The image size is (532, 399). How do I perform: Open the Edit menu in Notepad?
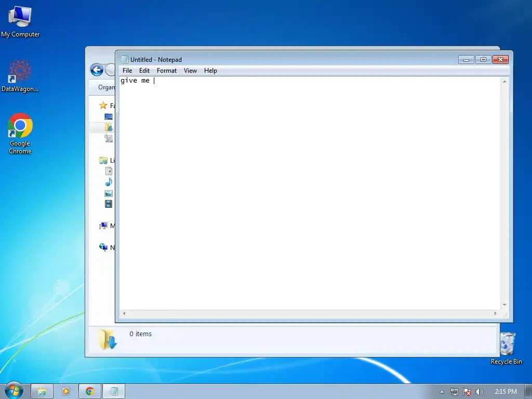pos(144,71)
